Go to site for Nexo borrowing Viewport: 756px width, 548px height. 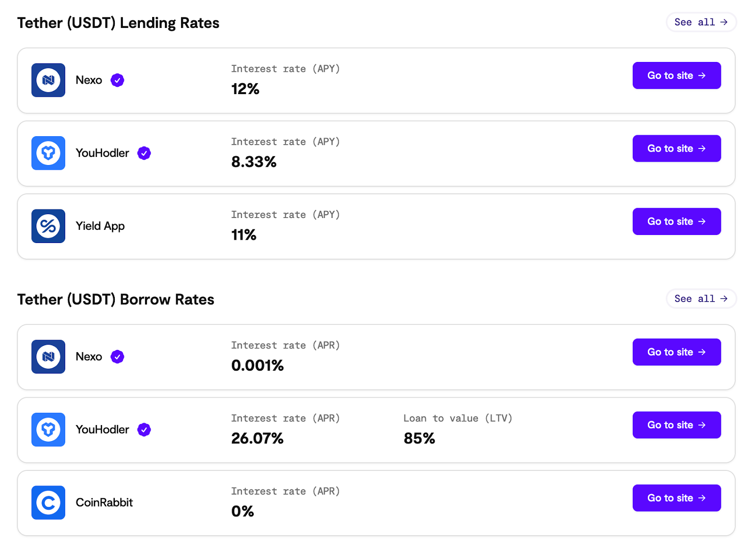676,352
